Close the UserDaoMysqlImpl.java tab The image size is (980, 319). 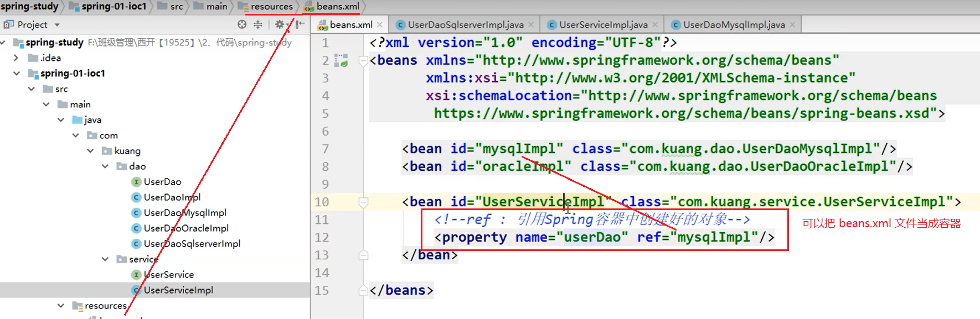click(x=792, y=24)
